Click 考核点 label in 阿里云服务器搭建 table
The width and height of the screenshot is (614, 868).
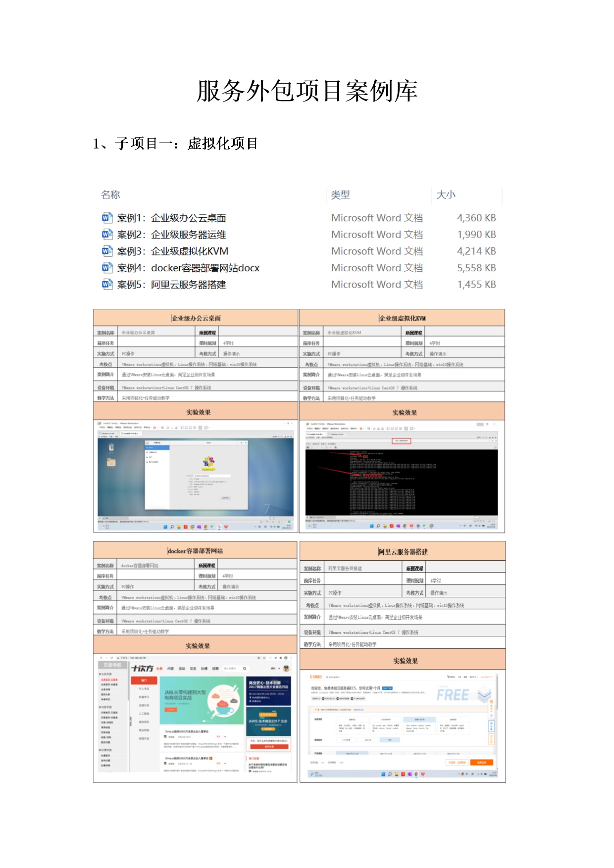[312, 605]
